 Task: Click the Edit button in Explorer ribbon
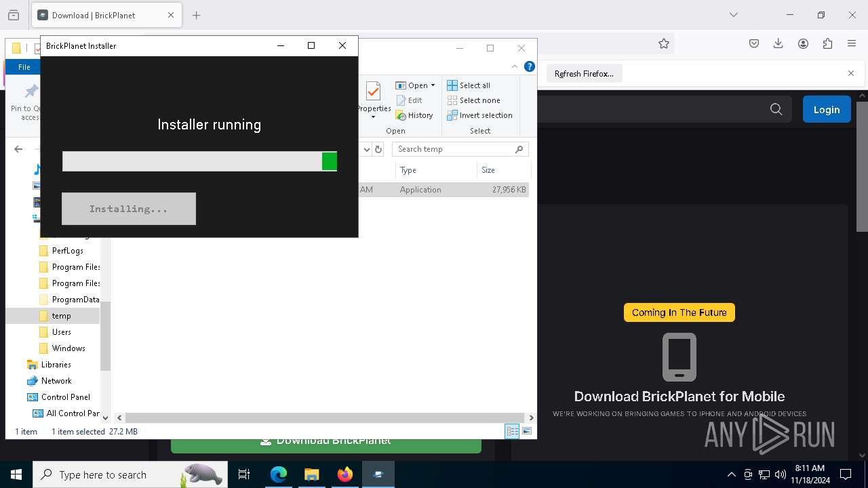coord(409,100)
